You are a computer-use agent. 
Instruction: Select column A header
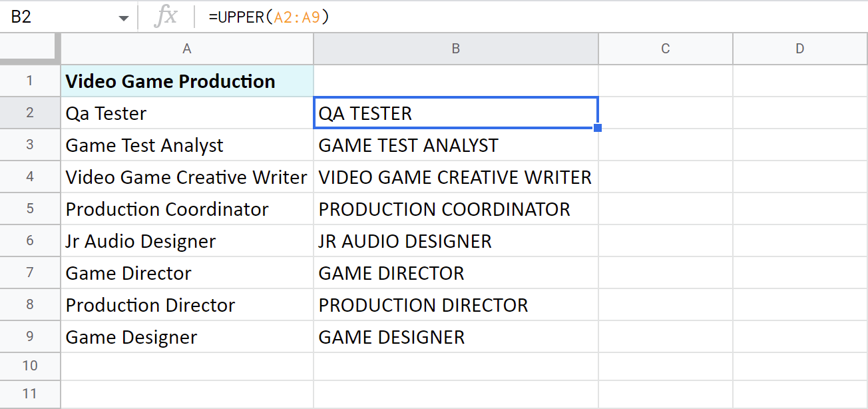[x=187, y=49]
